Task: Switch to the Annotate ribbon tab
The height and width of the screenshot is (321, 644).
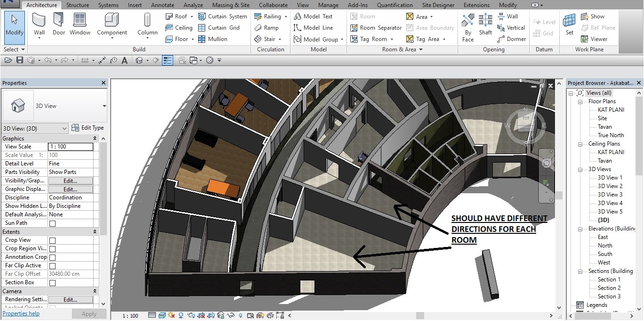Action: pos(162,5)
